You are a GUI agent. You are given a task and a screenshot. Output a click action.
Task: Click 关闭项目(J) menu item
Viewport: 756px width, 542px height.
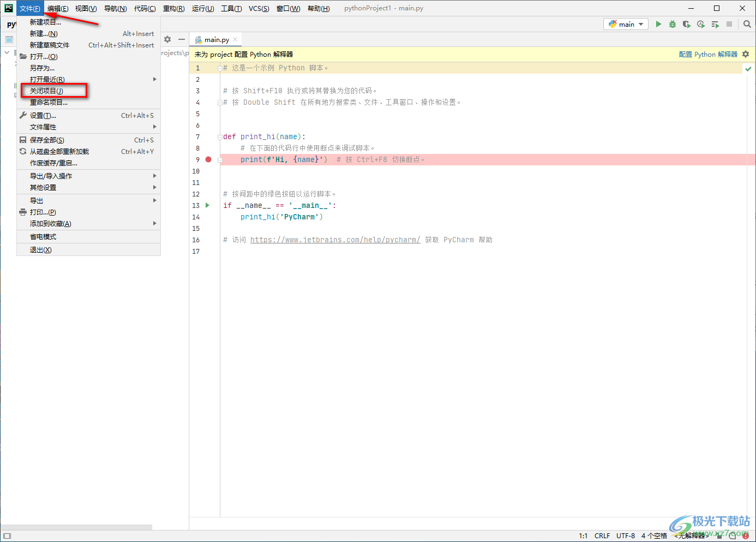click(x=89, y=91)
